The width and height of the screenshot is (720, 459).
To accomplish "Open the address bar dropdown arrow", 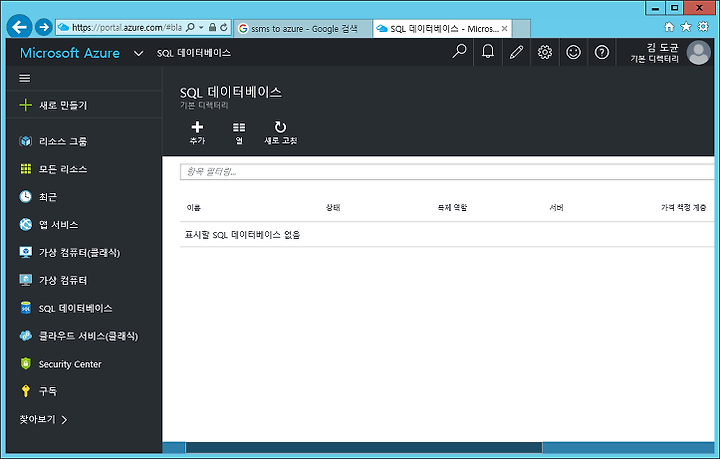I will pos(201,28).
